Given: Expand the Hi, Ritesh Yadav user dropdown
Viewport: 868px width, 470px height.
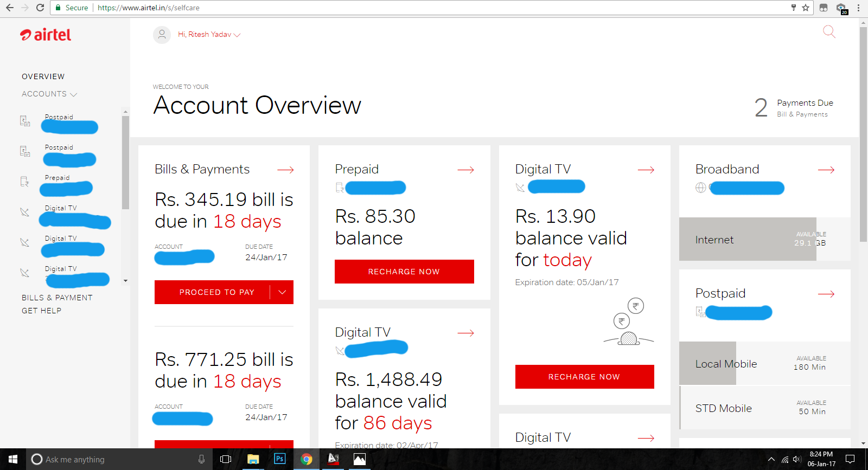Looking at the screenshot, I should click(x=209, y=34).
